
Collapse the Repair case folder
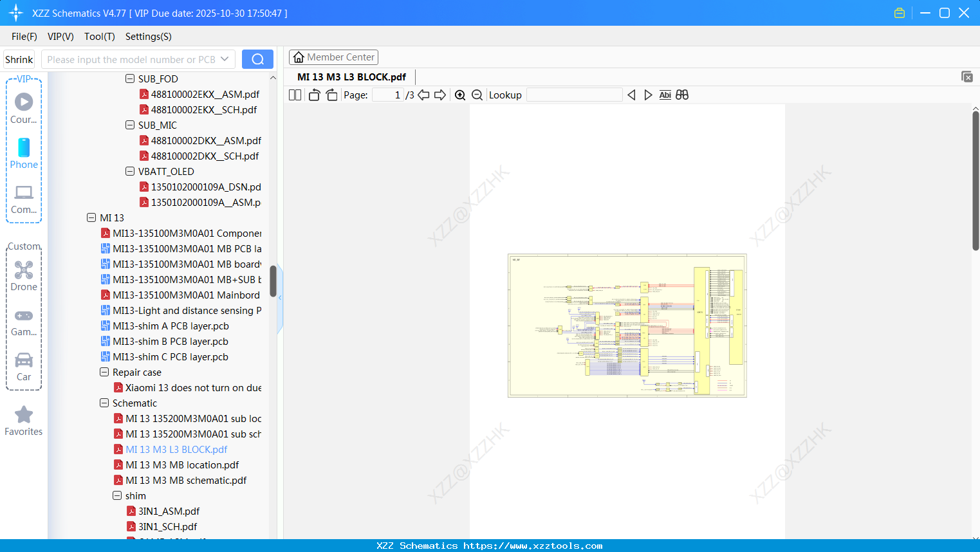104,373
